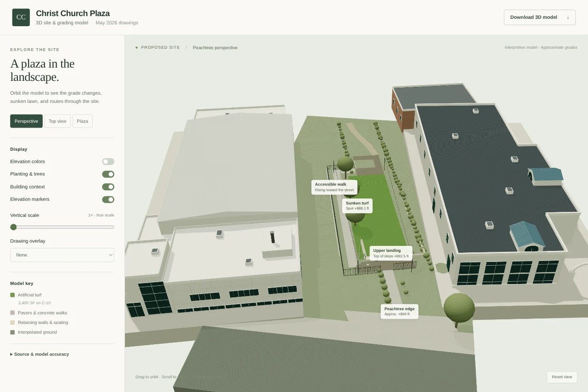Click the Vertical scale slider handle
Viewport: 588px width, 392px height.
tap(13, 227)
